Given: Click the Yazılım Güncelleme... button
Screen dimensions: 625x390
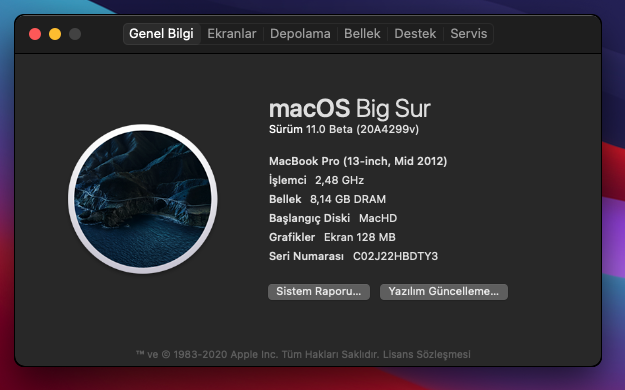Looking at the screenshot, I should click(x=444, y=292).
